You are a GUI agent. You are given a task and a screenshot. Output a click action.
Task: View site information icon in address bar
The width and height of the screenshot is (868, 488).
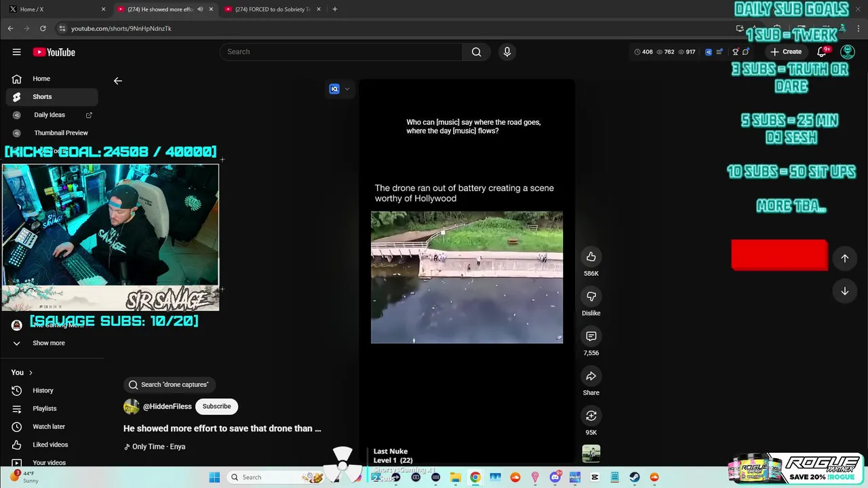pos(62,28)
